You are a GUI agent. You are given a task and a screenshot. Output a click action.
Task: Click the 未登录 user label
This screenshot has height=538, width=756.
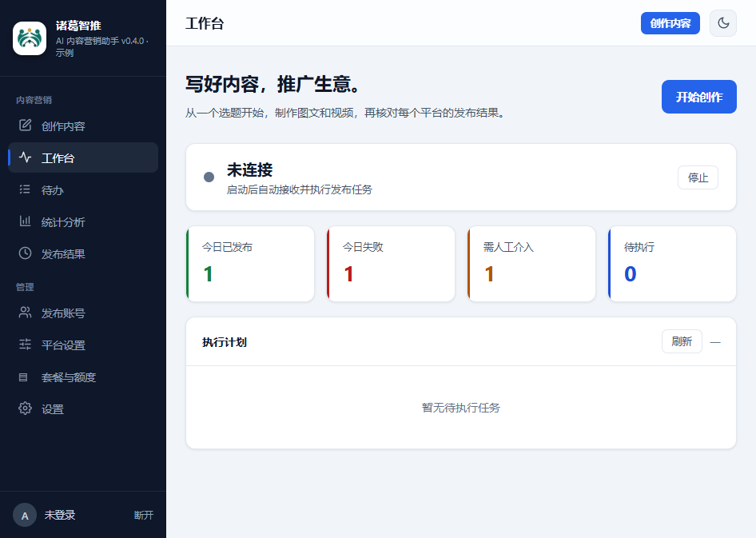click(x=60, y=515)
